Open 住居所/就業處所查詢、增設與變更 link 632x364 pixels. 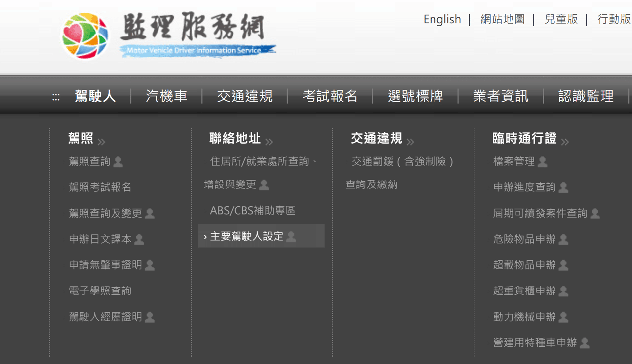point(261,173)
